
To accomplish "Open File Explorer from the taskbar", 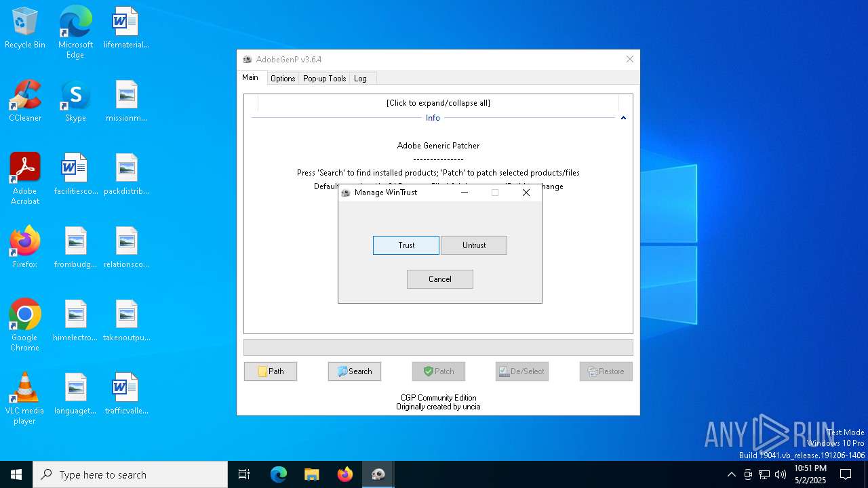I will click(x=312, y=474).
